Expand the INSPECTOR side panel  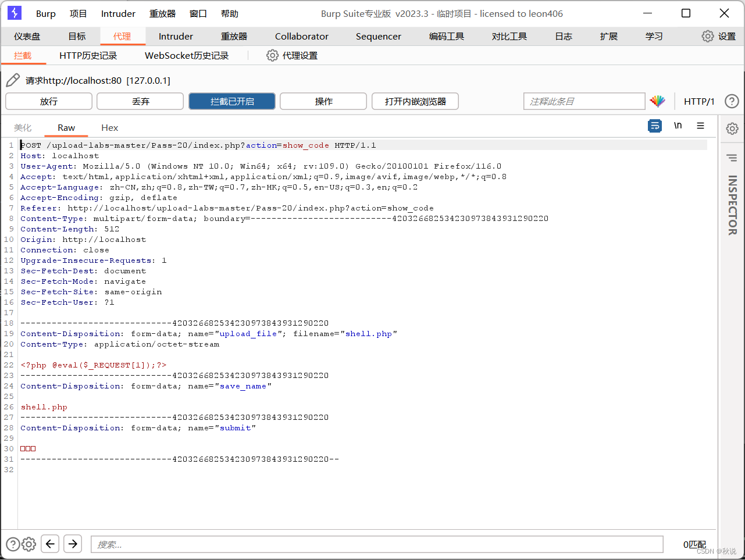[732, 206]
